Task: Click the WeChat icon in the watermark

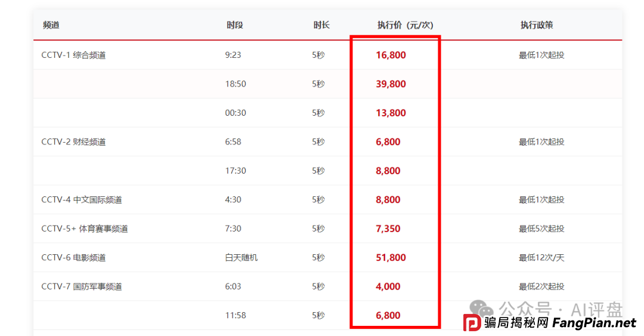Action: 482,309
